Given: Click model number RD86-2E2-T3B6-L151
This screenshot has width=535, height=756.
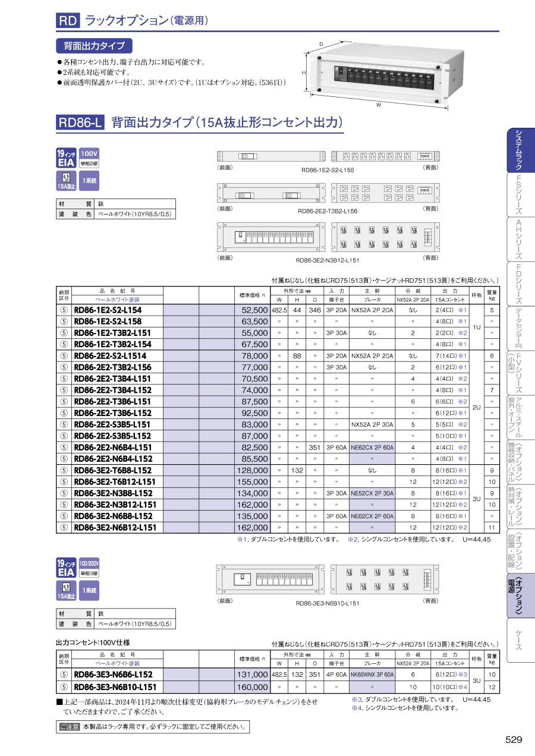Looking at the screenshot, I should point(112,402).
